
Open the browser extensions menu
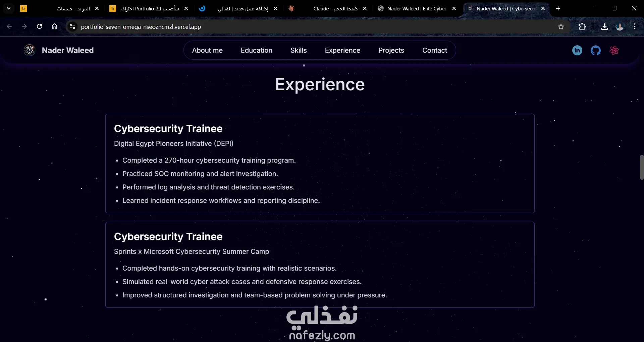tap(582, 26)
